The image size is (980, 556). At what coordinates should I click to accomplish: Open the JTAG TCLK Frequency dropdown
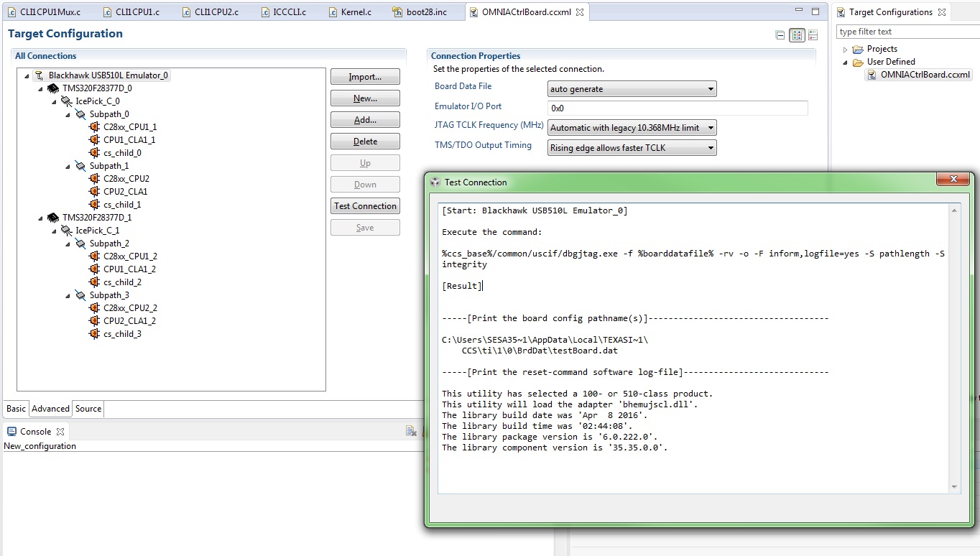click(x=632, y=128)
